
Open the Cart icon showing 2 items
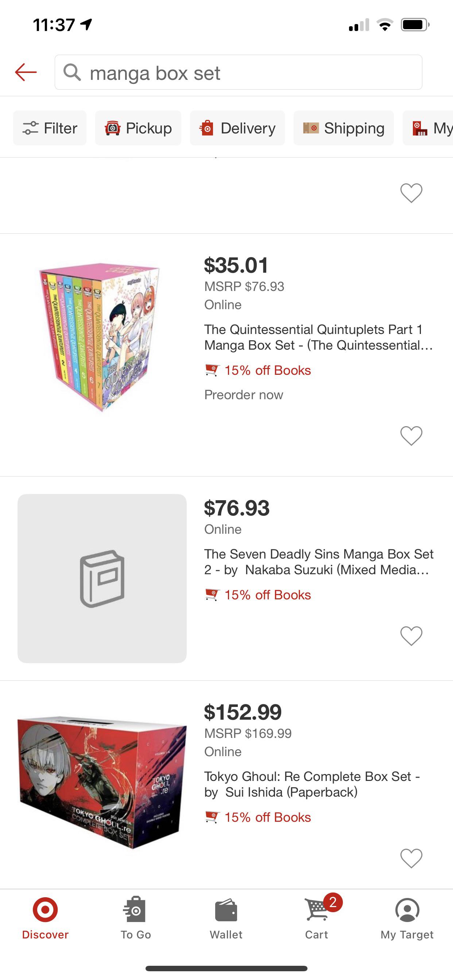pyautogui.click(x=317, y=918)
